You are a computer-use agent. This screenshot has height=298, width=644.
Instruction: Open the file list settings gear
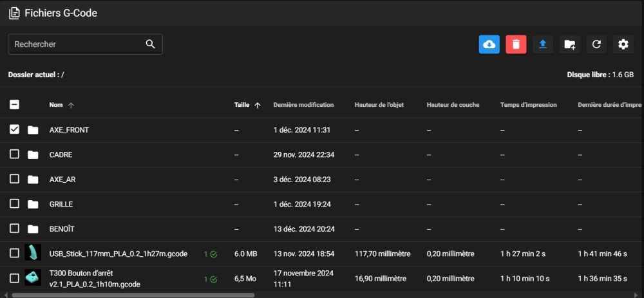tap(623, 44)
